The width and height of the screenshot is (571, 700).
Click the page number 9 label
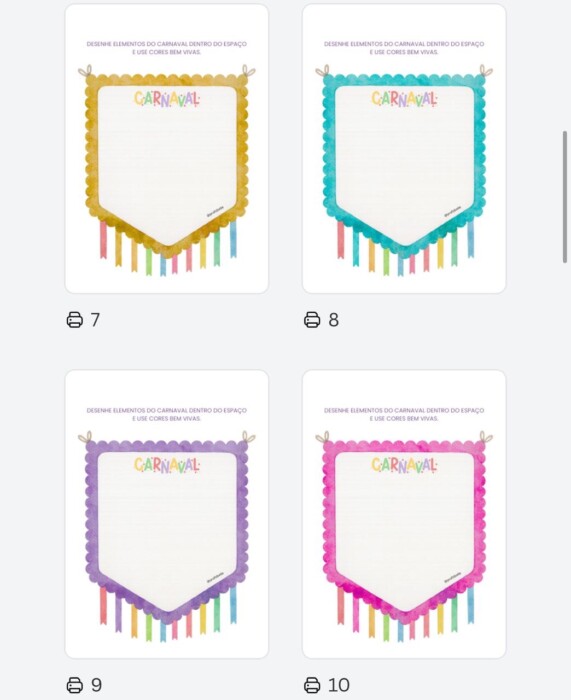point(96,685)
